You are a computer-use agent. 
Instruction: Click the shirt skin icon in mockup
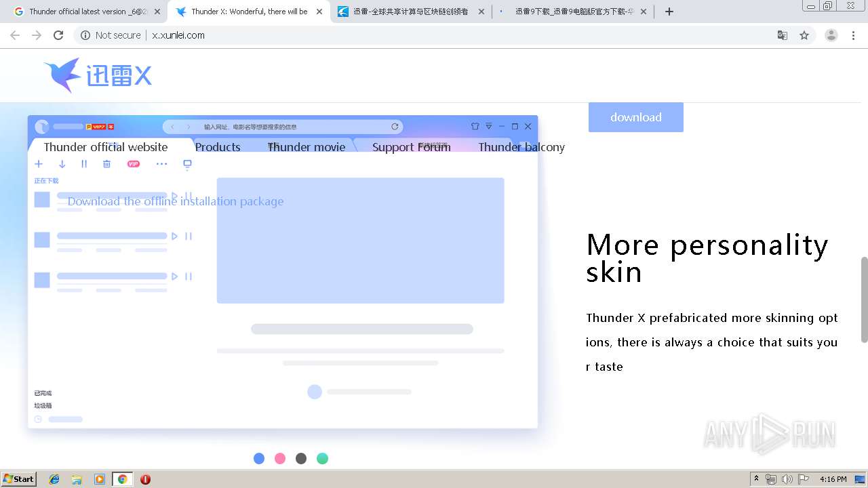475,126
